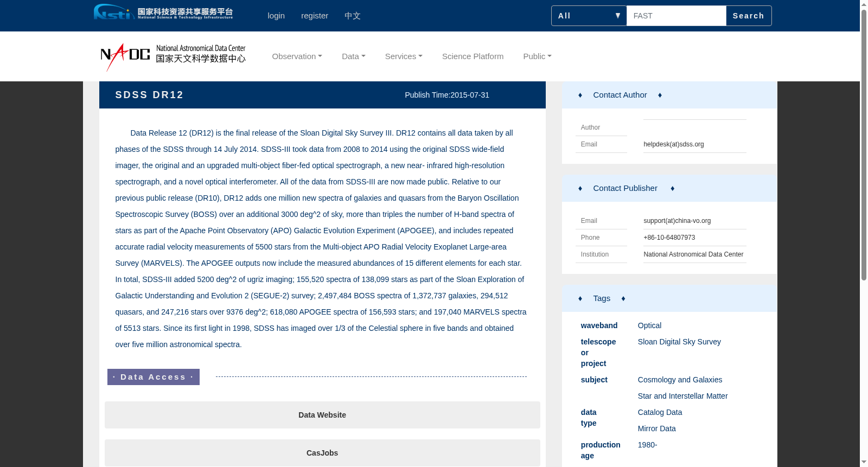Focus the FAST search input field
Viewport: 868px width, 467px height.
pos(676,16)
